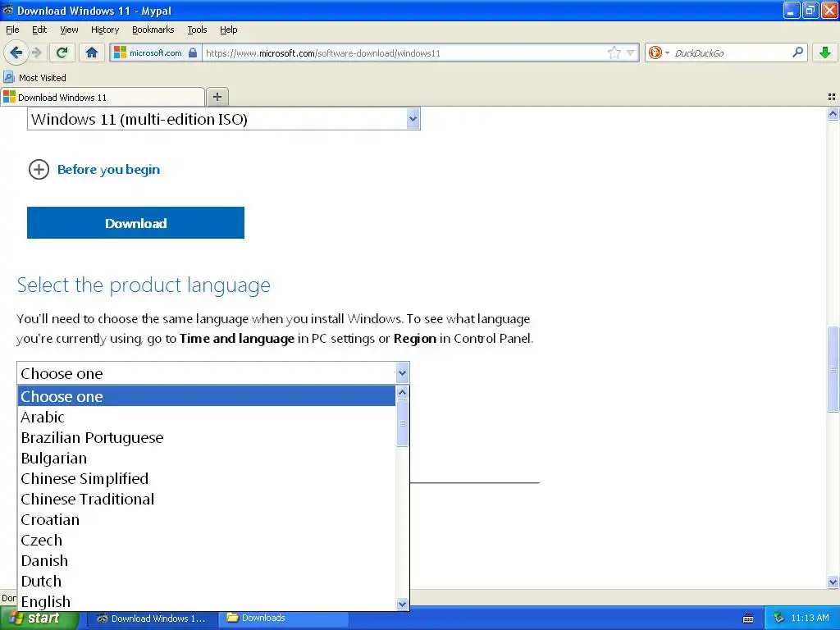840x630 pixels.
Task: Open the View menu
Action: [x=69, y=30]
